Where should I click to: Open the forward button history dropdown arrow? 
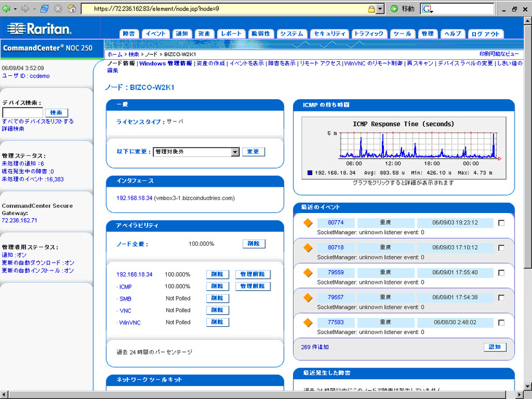pyautogui.click(x=34, y=9)
